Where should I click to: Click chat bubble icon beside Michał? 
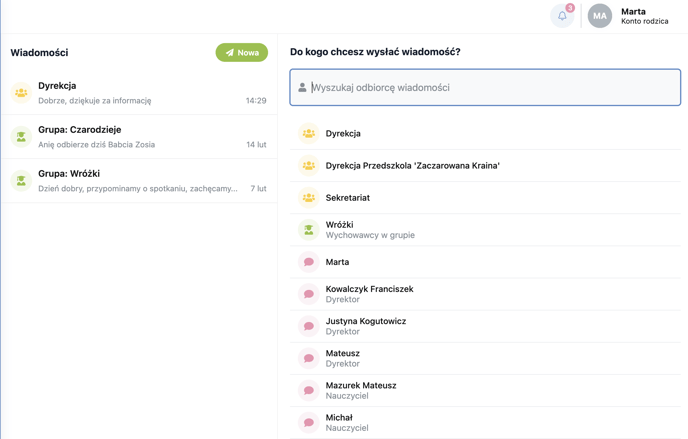308,422
